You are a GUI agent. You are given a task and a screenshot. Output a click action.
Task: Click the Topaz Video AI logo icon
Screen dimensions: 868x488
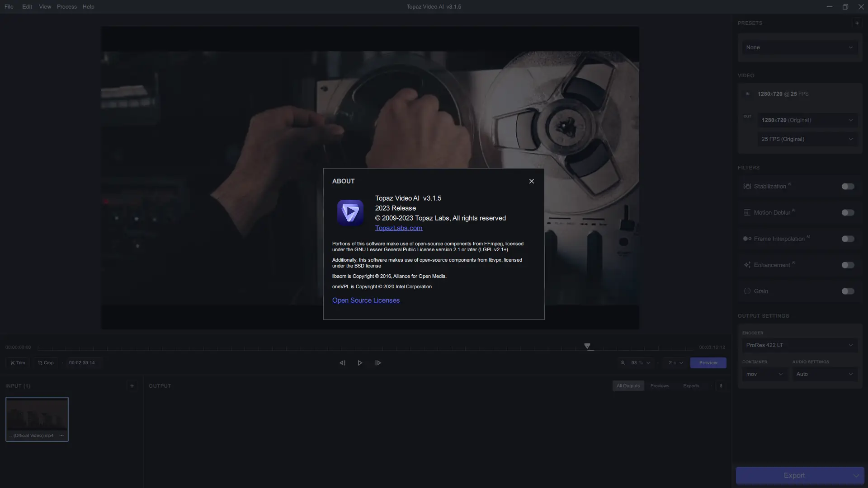(x=350, y=212)
